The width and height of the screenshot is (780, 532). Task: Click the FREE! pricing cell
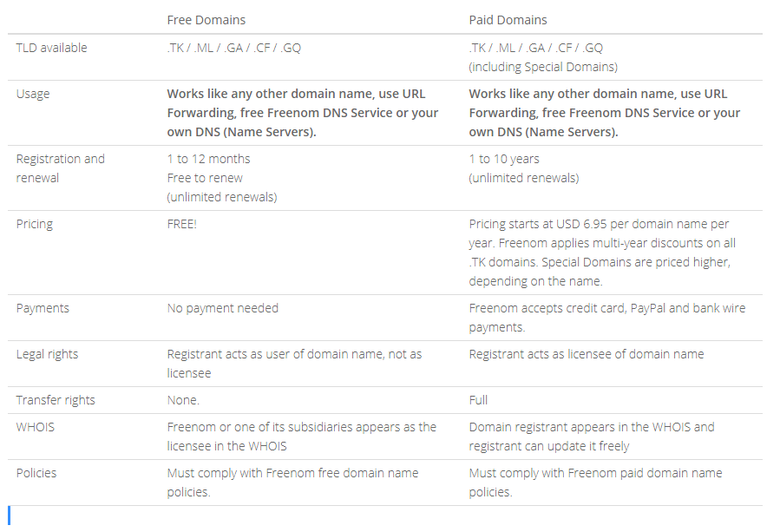click(x=182, y=224)
